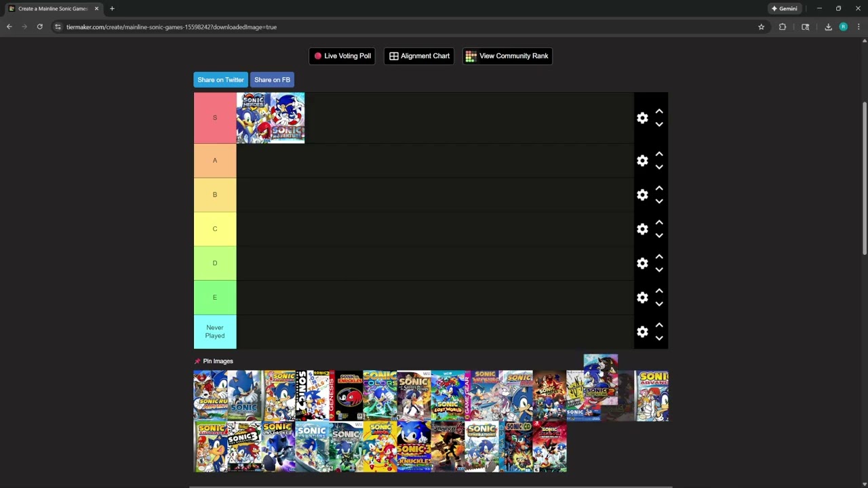Move B tier row up
868x488 pixels.
(659, 188)
